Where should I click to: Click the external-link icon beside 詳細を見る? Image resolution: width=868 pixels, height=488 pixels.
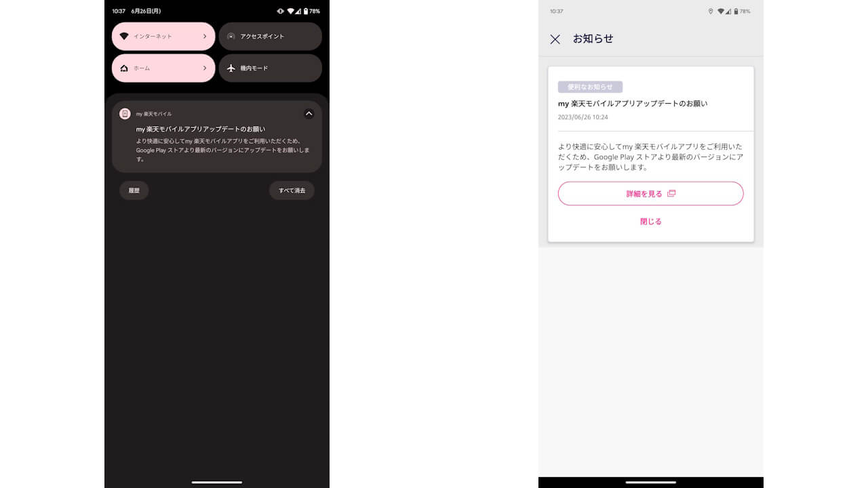click(x=671, y=193)
